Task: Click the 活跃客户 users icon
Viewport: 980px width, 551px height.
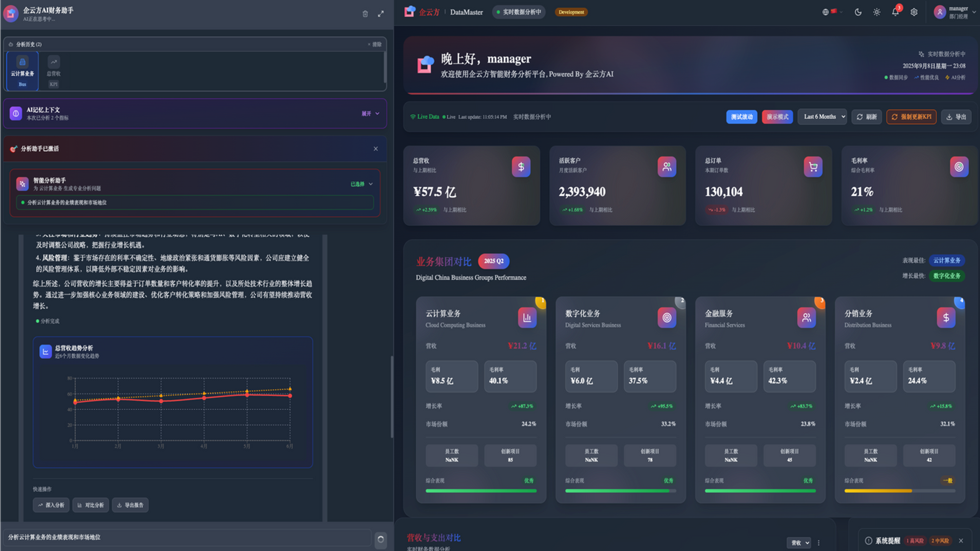Action: click(666, 166)
